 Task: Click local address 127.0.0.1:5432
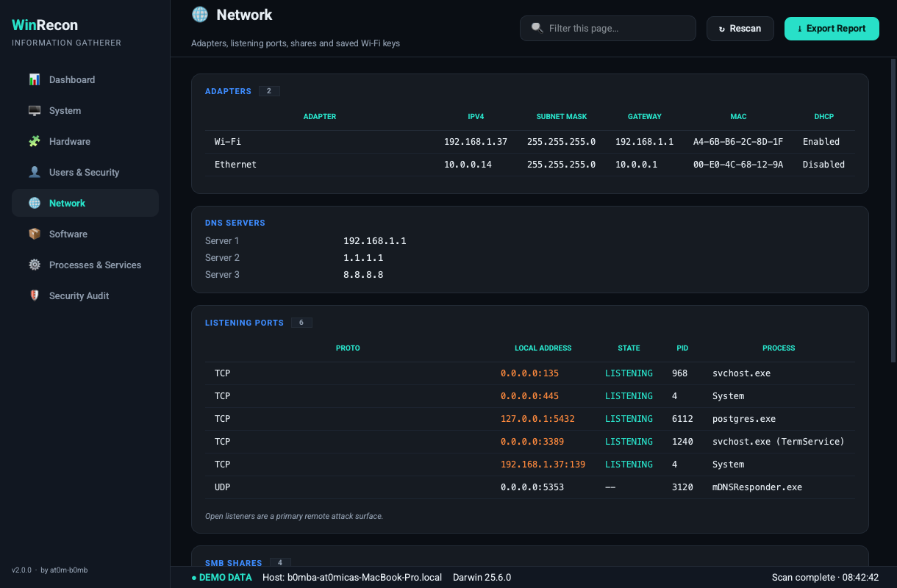[x=537, y=419]
